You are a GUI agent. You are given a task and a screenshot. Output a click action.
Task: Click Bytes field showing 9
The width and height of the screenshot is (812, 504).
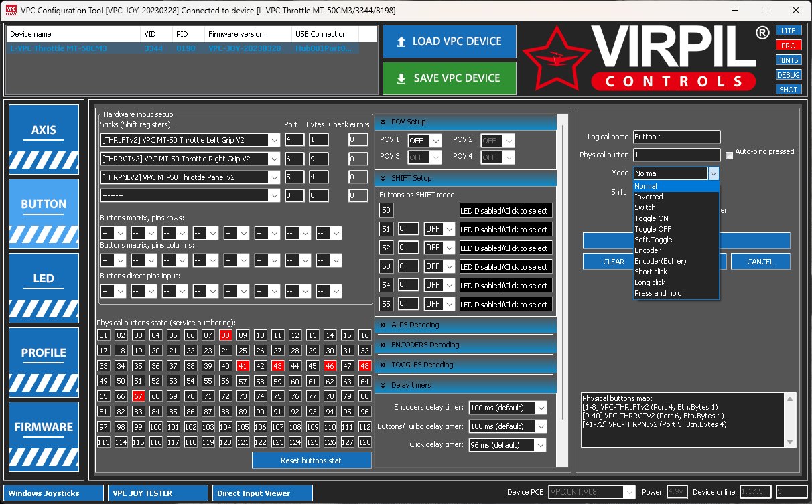[x=318, y=159]
